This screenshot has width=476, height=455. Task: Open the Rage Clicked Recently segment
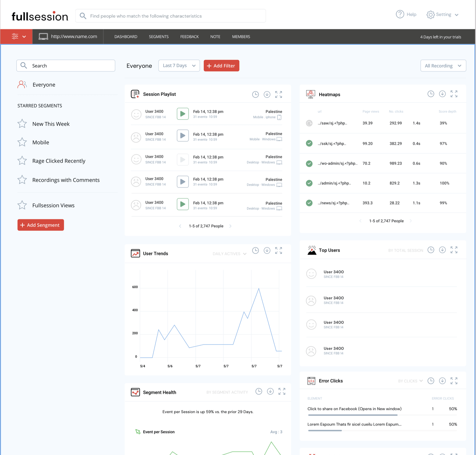click(x=59, y=161)
